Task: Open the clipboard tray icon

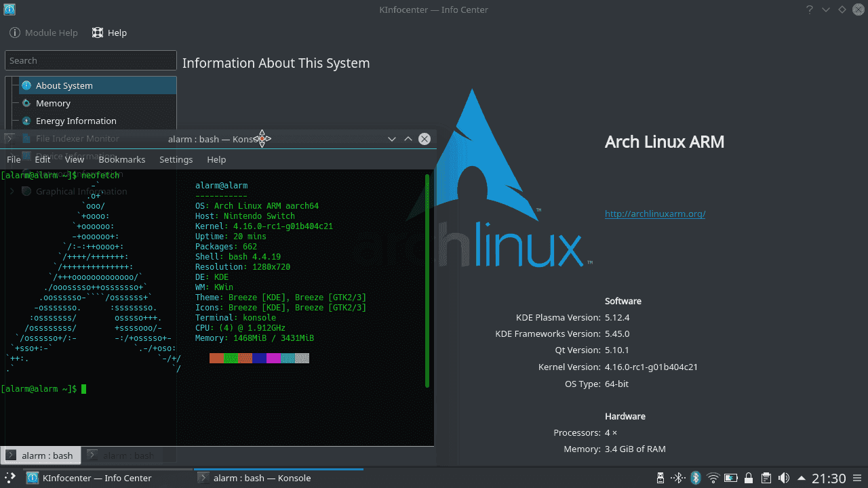Action: (x=766, y=478)
